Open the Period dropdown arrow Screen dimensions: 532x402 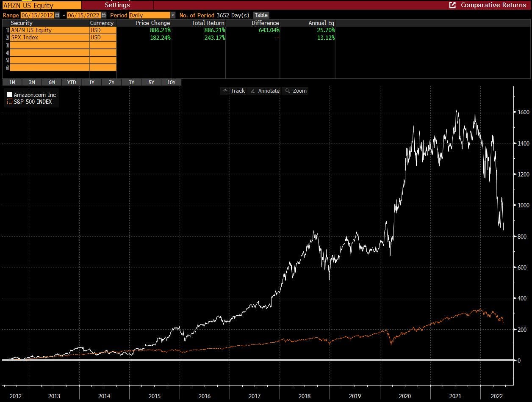pyautogui.click(x=173, y=15)
